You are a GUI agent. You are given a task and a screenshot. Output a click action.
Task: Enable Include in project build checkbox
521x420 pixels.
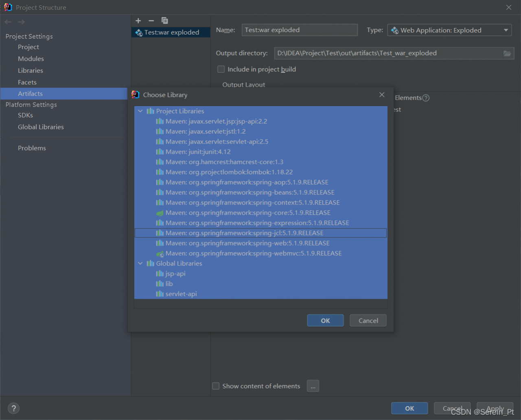click(221, 70)
